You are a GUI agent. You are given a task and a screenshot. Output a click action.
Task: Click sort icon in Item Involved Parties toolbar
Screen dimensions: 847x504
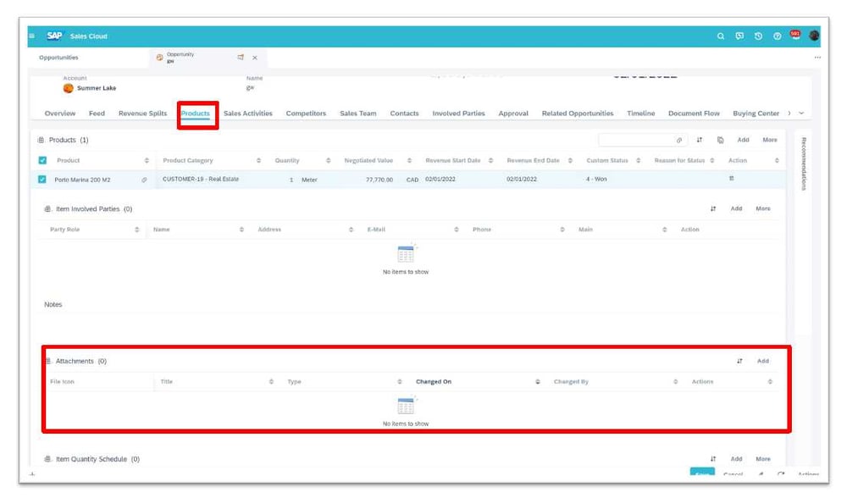point(713,208)
